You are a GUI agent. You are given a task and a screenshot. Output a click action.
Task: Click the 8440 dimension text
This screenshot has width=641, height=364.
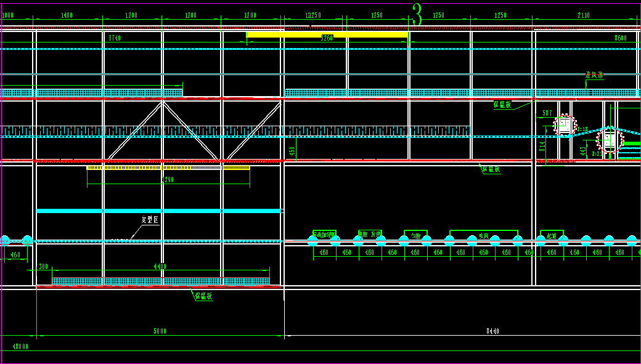coord(492,331)
